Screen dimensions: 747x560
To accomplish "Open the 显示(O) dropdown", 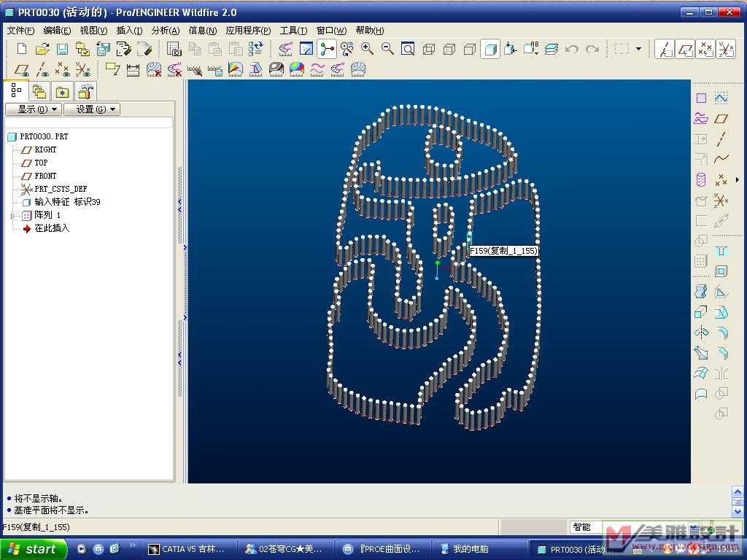I will pos(34,109).
